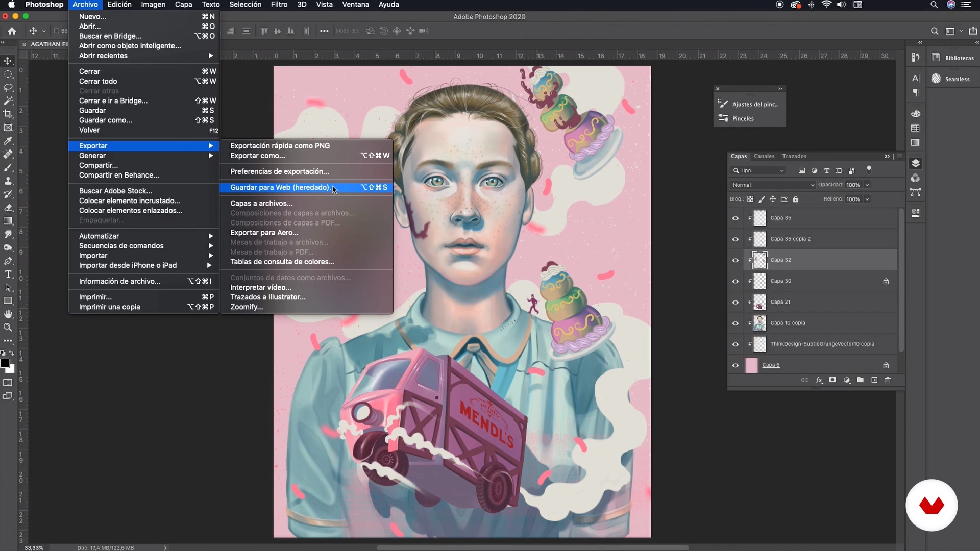Open the Tipo layer filter dropdown
The width and height of the screenshot is (980, 551).
point(758,170)
